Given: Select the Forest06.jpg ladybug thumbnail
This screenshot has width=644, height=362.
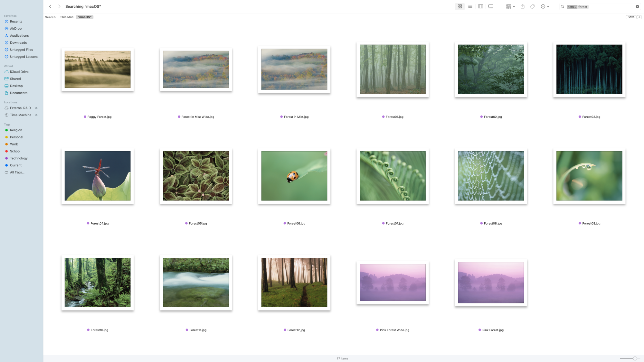Looking at the screenshot, I should tap(294, 176).
